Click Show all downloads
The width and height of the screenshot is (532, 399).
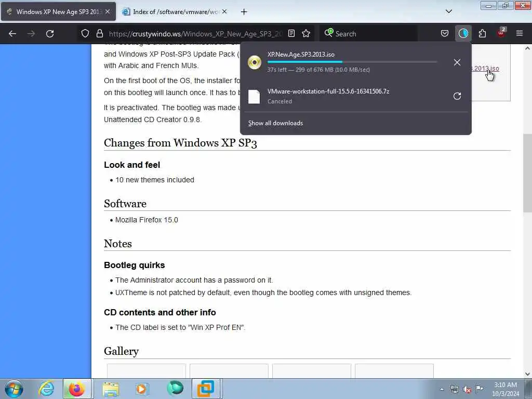pos(275,123)
